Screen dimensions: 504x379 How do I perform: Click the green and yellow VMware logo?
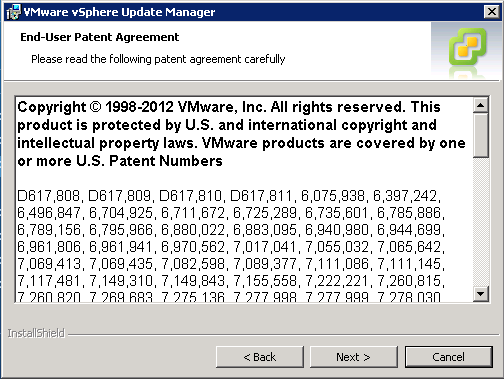coord(467,47)
